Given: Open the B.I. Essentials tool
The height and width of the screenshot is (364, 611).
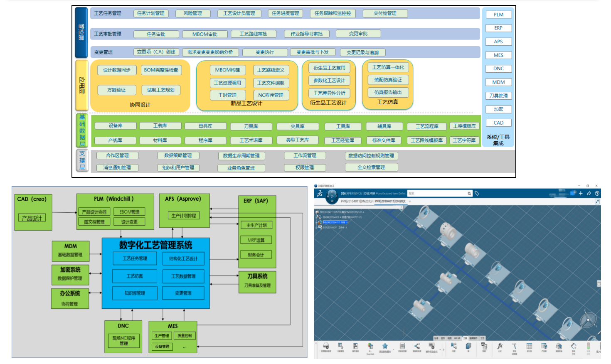Looking at the screenshot, I should [370, 346].
